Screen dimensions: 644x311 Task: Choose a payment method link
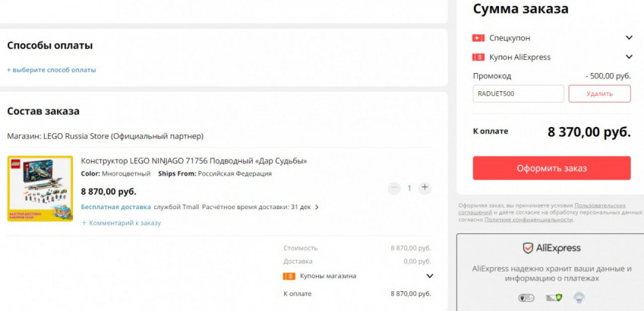point(52,70)
